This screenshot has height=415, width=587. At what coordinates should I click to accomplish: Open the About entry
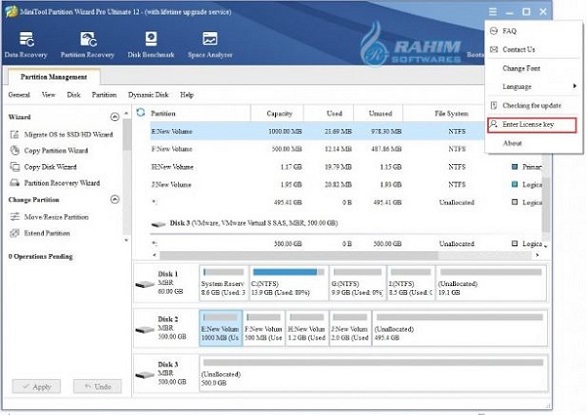[x=512, y=143]
